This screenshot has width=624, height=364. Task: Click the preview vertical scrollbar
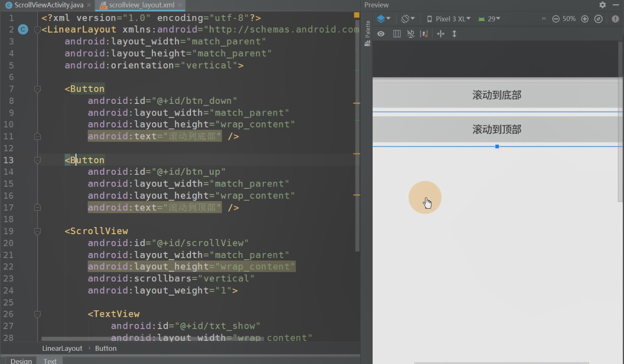coord(621,122)
